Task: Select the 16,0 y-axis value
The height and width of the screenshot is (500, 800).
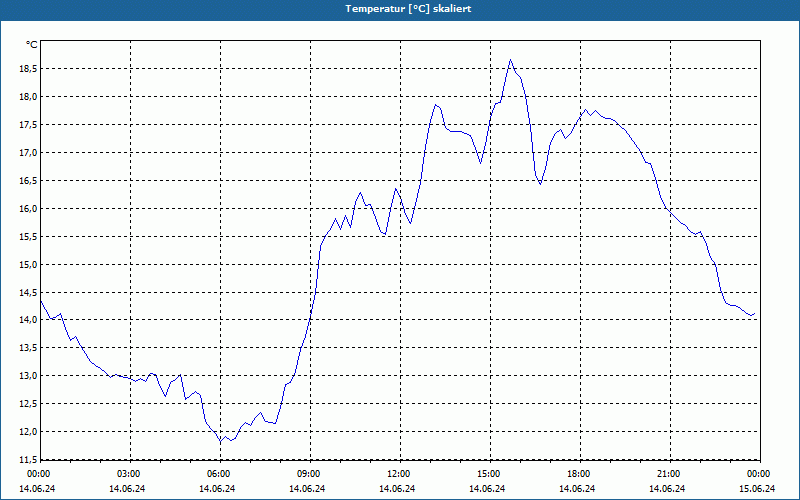Action: [x=28, y=209]
